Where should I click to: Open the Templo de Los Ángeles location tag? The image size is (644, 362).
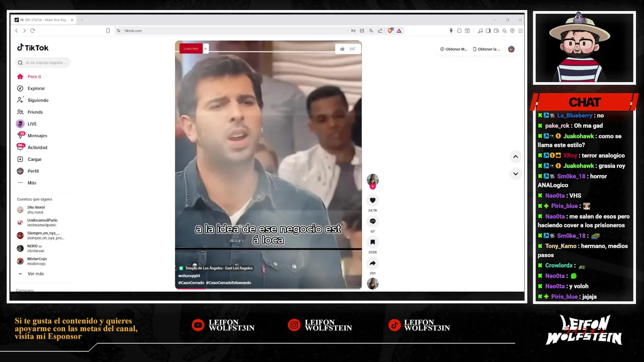pyautogui.click(x=216, y=268)
